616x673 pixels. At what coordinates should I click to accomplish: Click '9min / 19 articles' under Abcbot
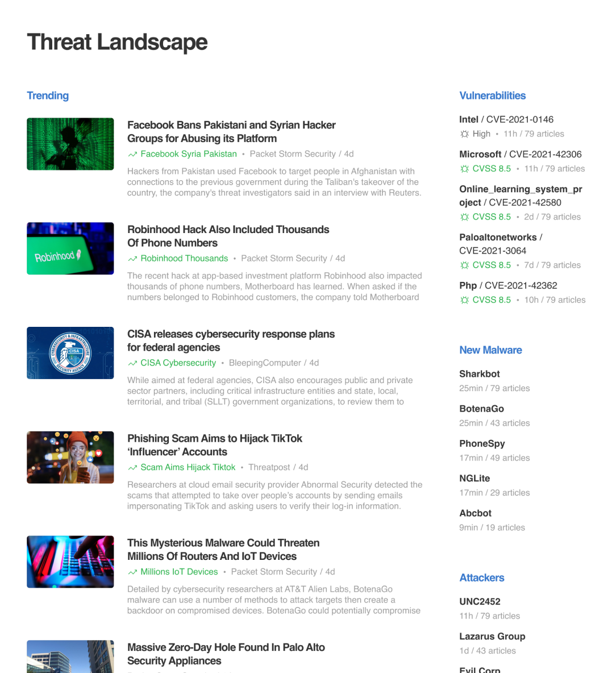point(492,527)
